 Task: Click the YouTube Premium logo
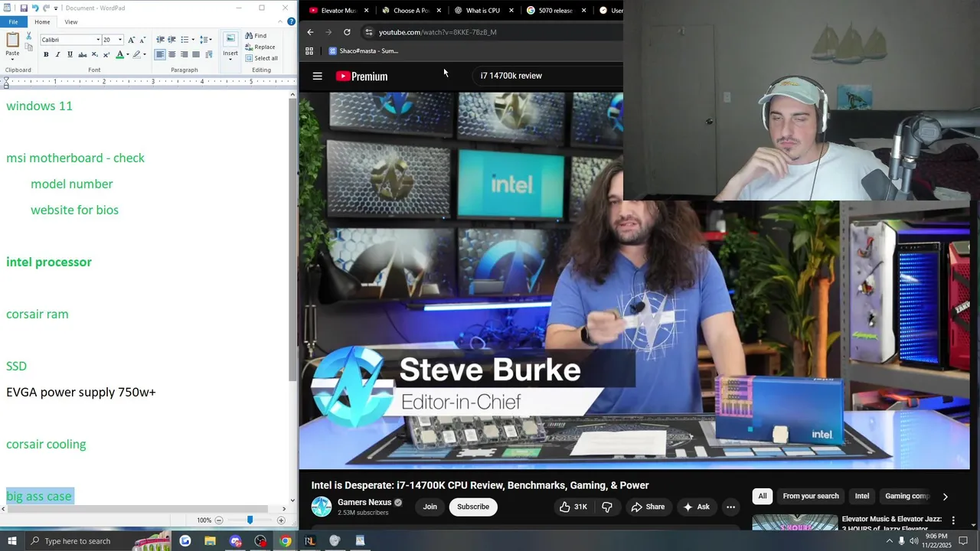coord(361,76)
